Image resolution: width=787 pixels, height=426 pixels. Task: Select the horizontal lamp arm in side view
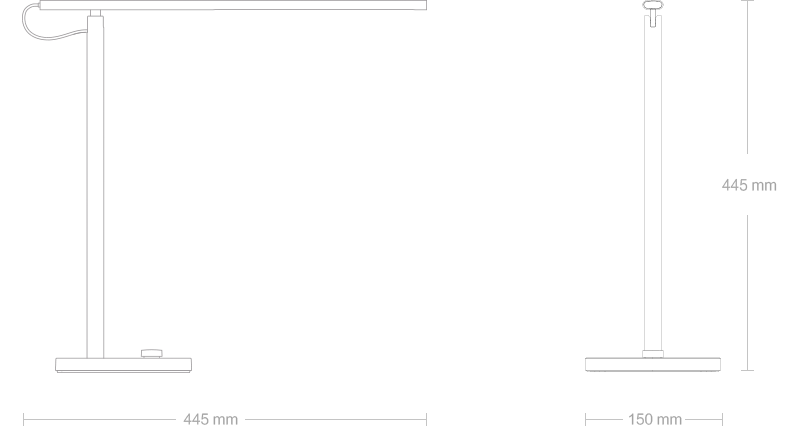(233, 5)
